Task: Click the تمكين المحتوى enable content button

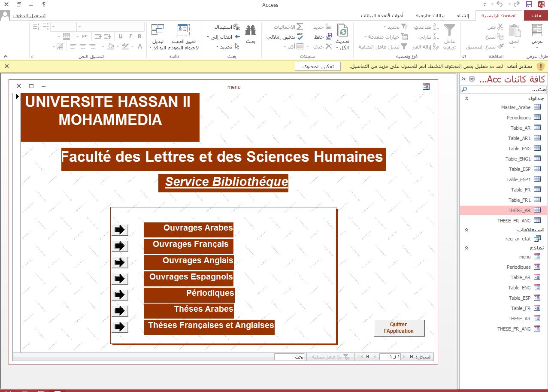Action: pyautogui.click(x=318, y=67)
